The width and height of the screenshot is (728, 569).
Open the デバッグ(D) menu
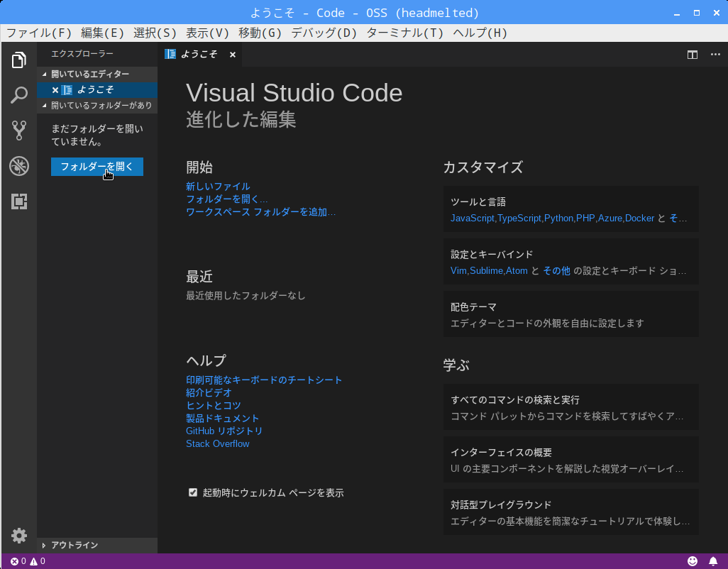point(324,33)
